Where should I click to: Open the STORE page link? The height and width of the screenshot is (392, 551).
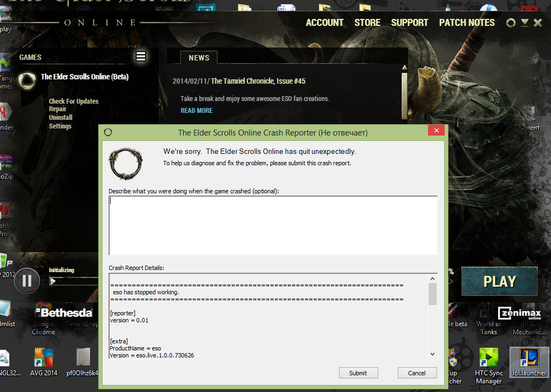tap(367, 23)
